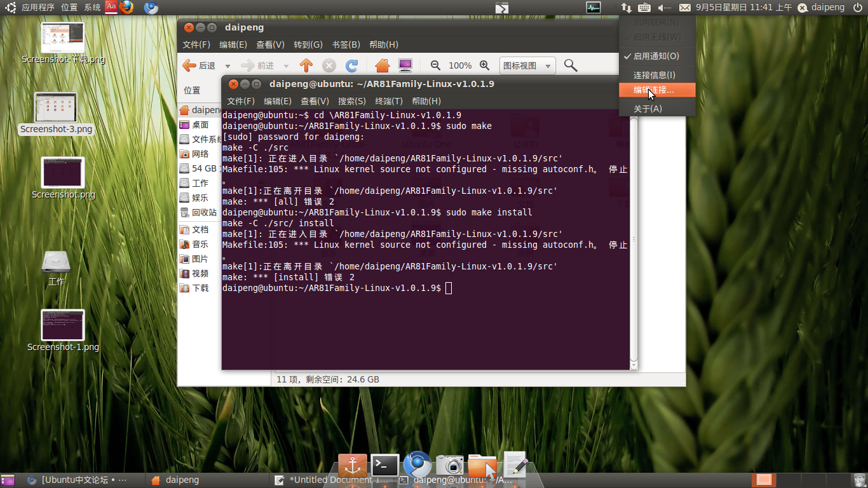Select 编辑连接... in network menu
868x488 pixels.
point(657,90)
